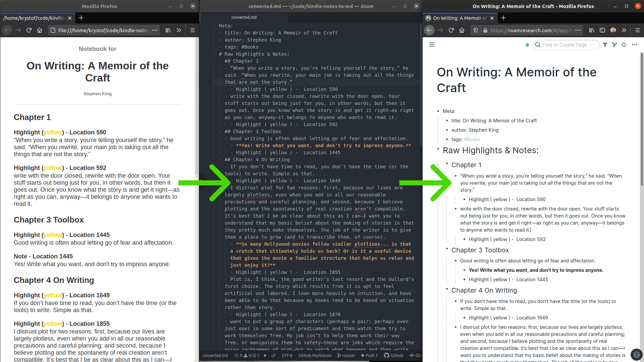Click the Firefox sidebar toggle icon
Screen dimensions: 644x362
(x=602, y=30)
